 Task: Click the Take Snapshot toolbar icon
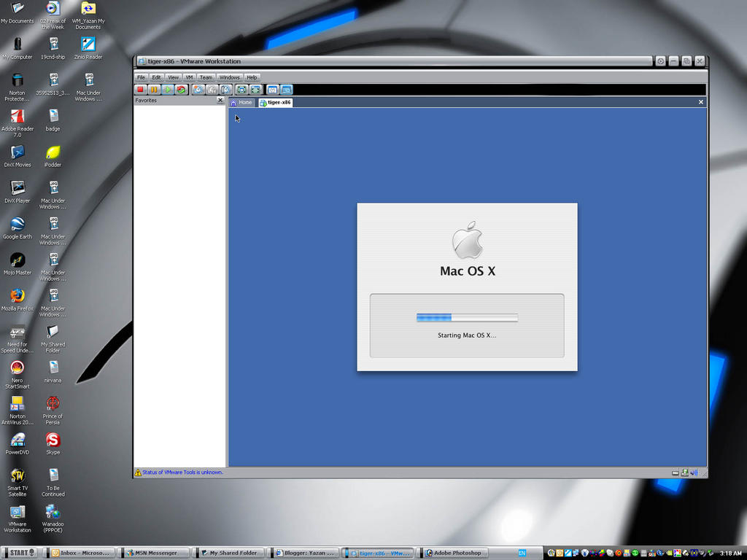click(x=198, y=89)
